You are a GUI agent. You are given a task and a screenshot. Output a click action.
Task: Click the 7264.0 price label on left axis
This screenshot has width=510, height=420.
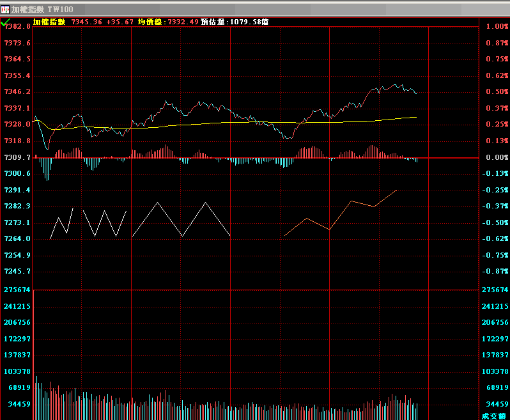click(x=17, y=239)
